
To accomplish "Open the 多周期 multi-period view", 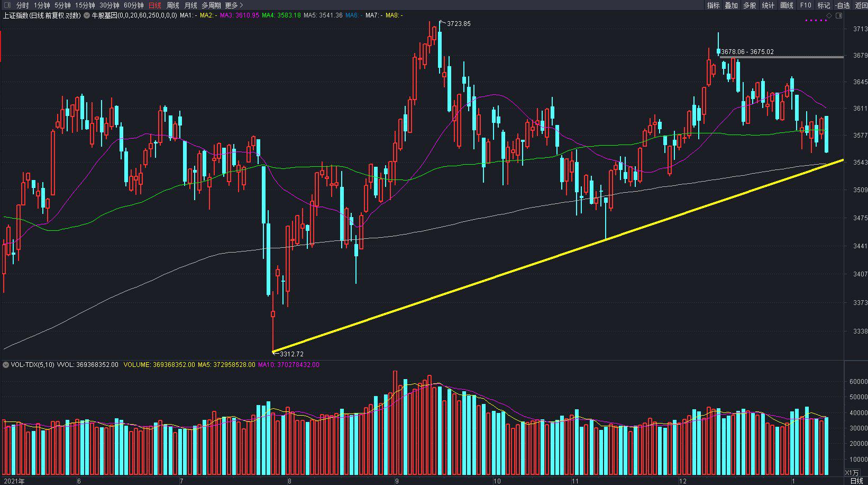I will [x=211, y=5].
